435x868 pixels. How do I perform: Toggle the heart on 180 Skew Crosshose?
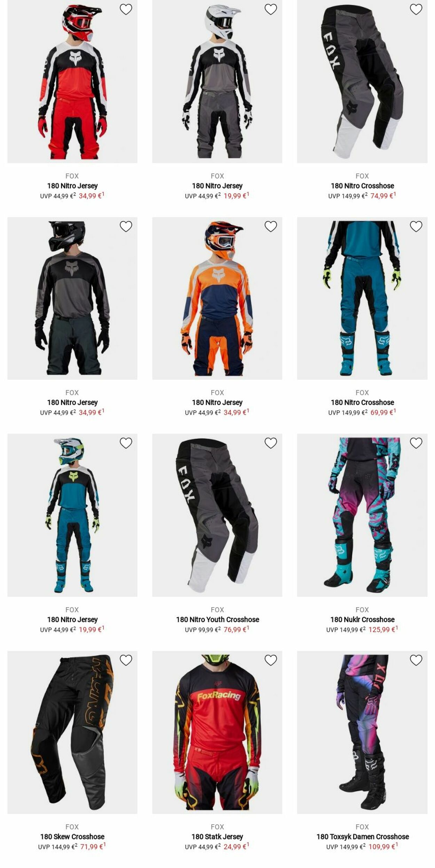point(126,660)
